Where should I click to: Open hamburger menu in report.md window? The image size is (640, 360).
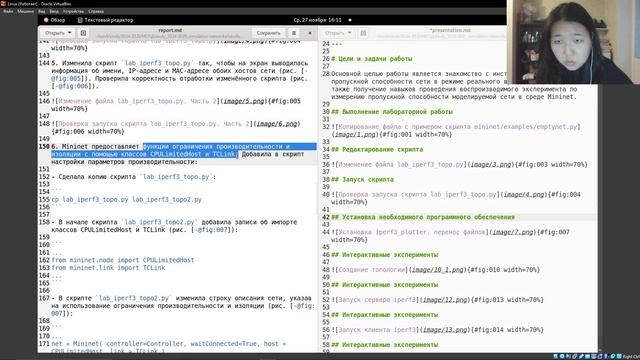294,33
